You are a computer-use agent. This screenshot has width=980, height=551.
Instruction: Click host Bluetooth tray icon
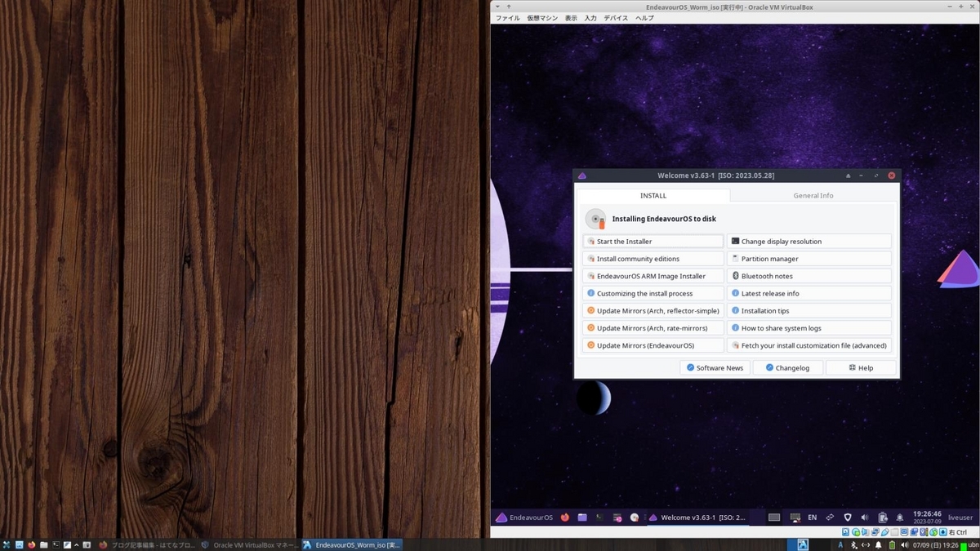(854, 544)
